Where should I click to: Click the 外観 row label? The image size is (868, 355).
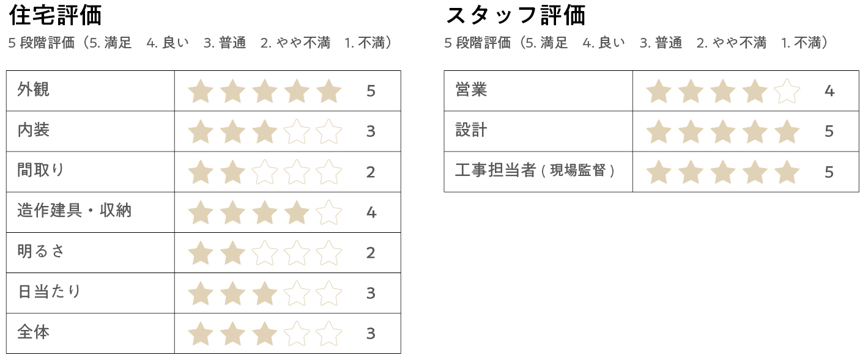click(x=34, y=90)
